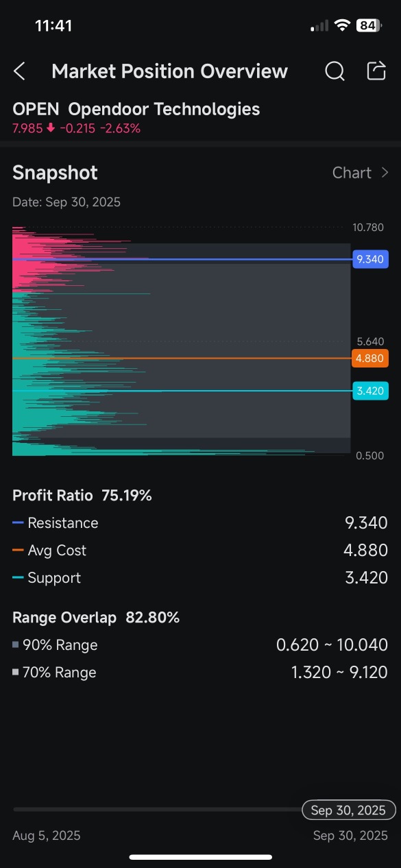Select the orange 4.880 avg cost tag
The image size is (401, 868).
tap(370, 358)
